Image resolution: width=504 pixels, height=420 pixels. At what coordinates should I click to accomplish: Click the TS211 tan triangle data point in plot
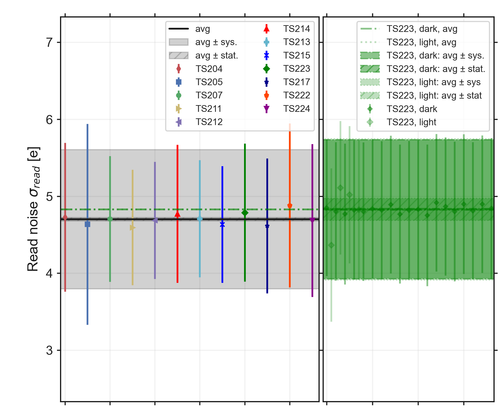pos(133,228)
